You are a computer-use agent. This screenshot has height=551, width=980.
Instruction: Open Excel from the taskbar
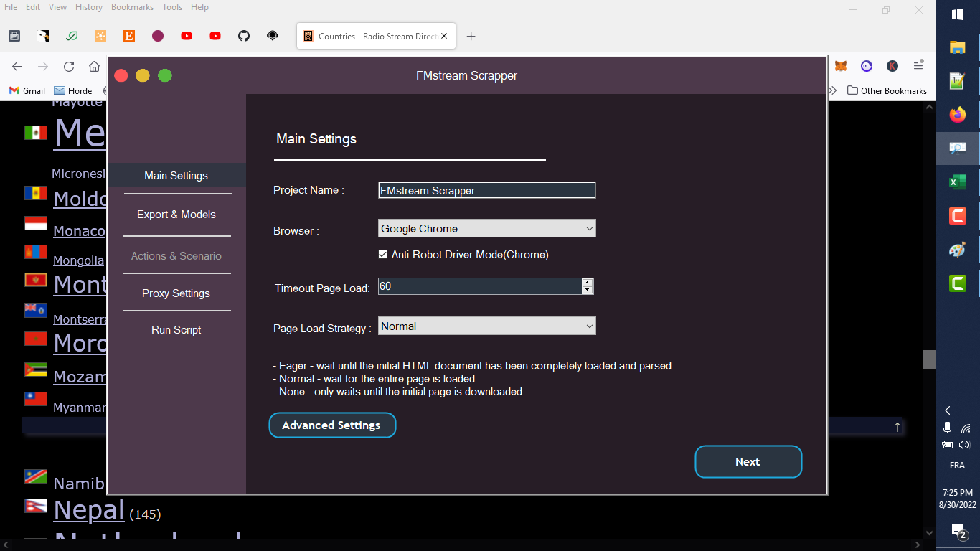click(x=957, y=182)
